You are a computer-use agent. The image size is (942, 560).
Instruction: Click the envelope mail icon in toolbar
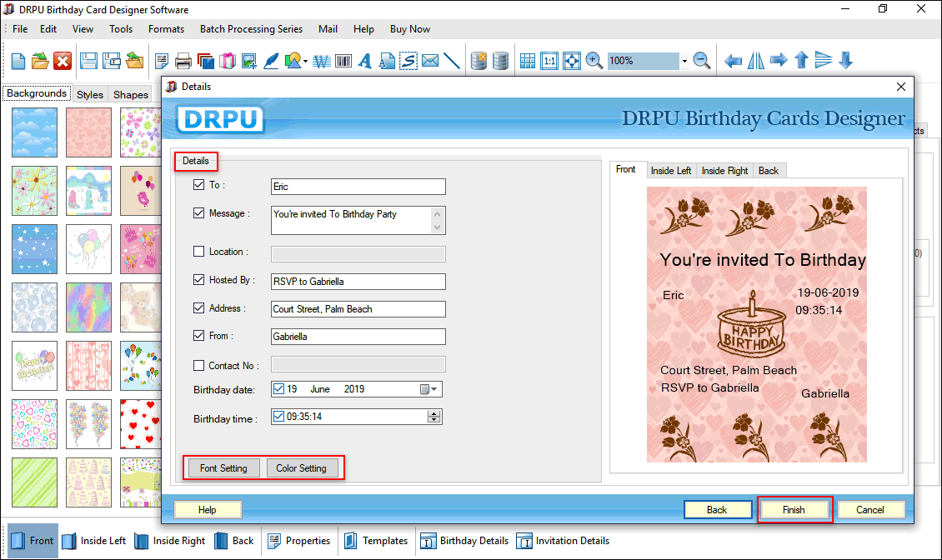(x=430, y=61)
